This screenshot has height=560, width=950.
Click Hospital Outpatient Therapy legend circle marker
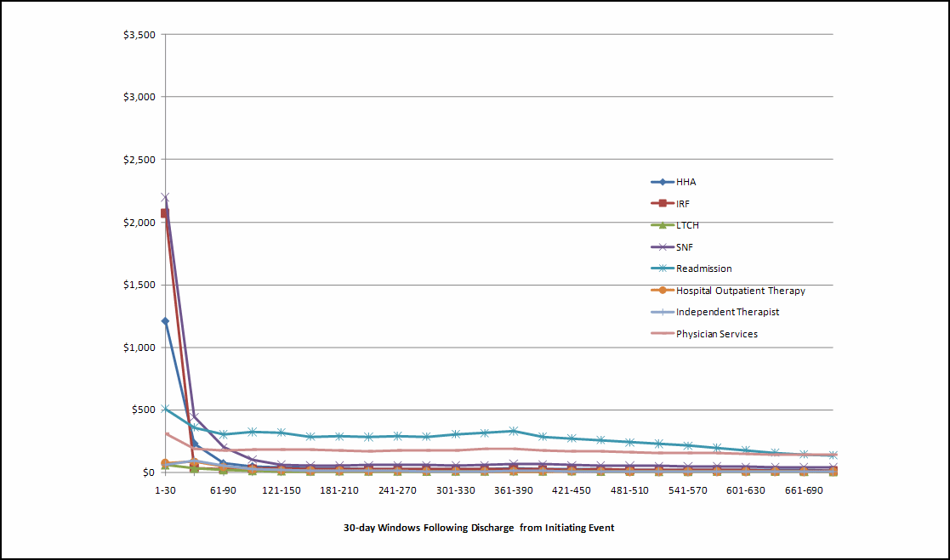[x=662, y=291]
